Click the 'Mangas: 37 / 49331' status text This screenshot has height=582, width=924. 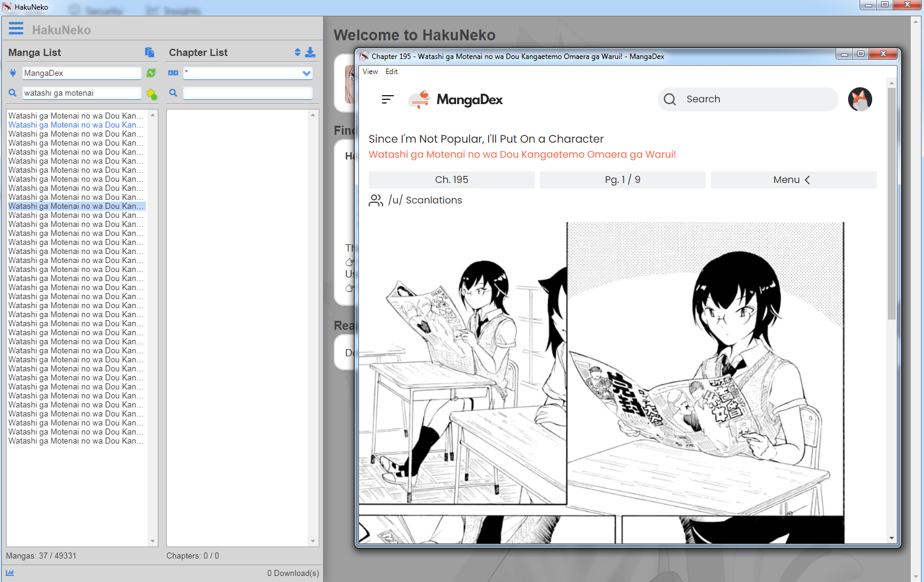point(41,556)
